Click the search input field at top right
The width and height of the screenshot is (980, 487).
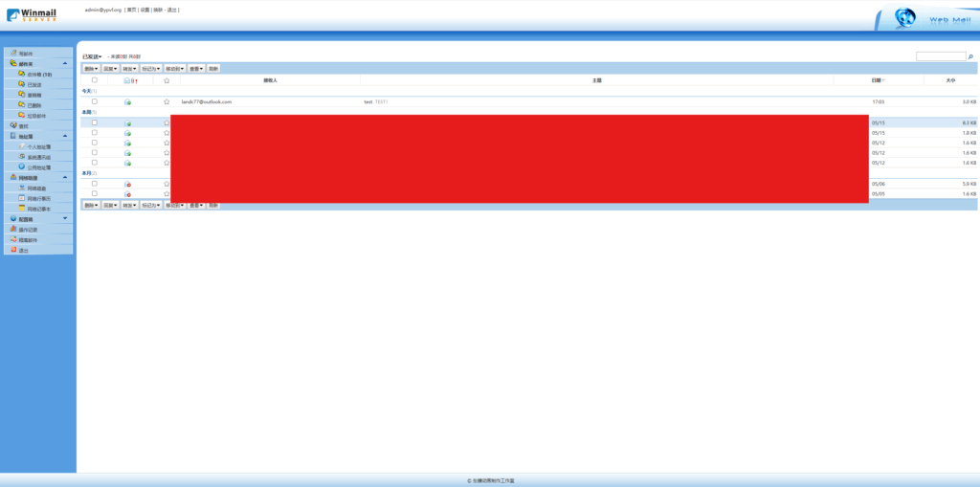(x=941, y=56)
